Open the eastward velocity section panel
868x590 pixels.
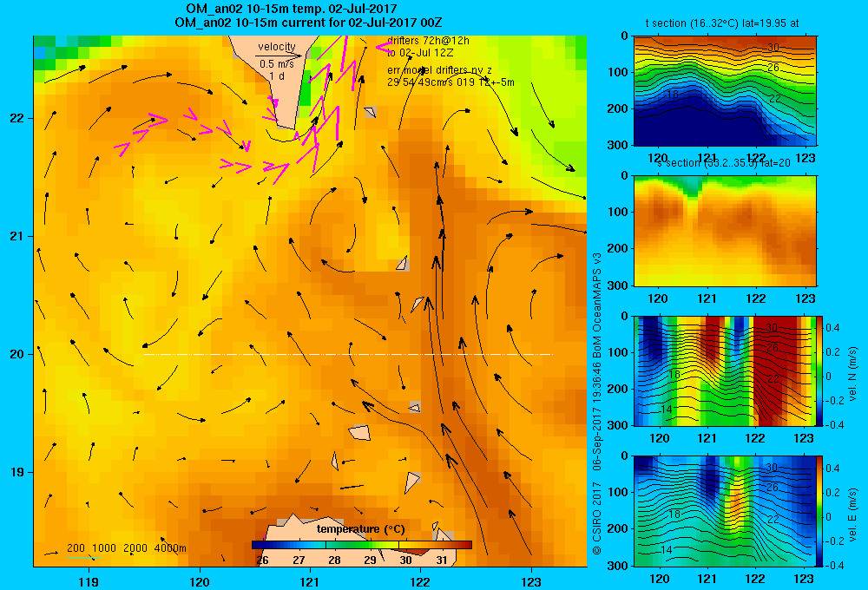point(725,511)
